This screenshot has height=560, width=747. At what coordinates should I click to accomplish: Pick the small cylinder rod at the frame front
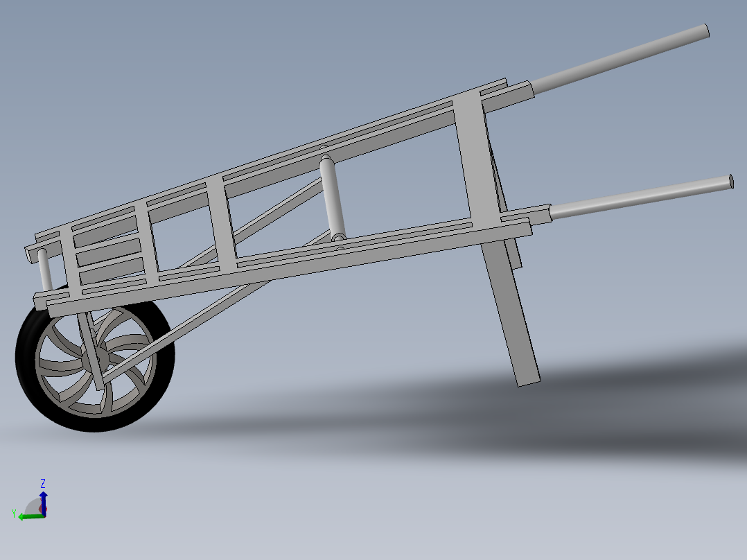[46, 270]
